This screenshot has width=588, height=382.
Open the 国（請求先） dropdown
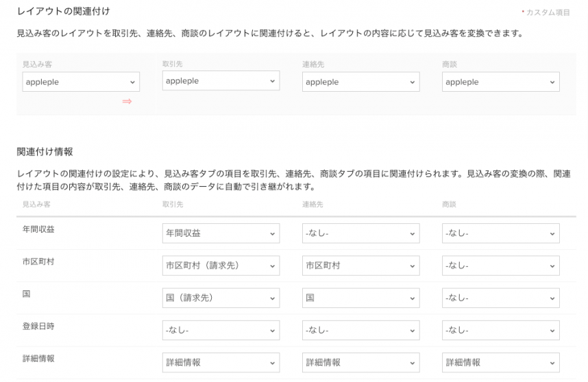coord(221,298)
